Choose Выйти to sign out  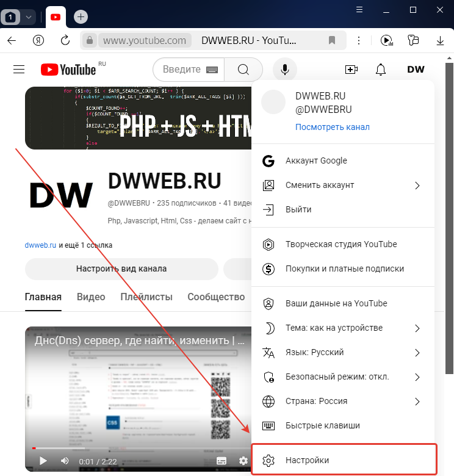click(x=343, y=210)
